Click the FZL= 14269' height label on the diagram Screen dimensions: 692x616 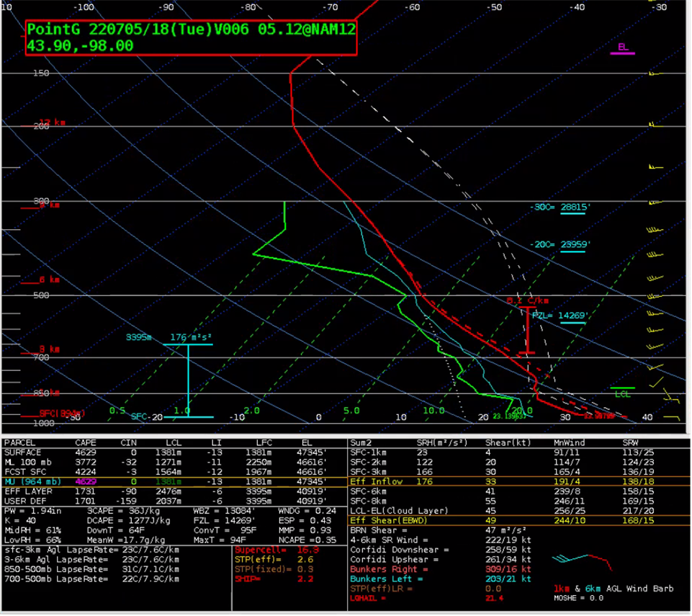tap(560, 316)
